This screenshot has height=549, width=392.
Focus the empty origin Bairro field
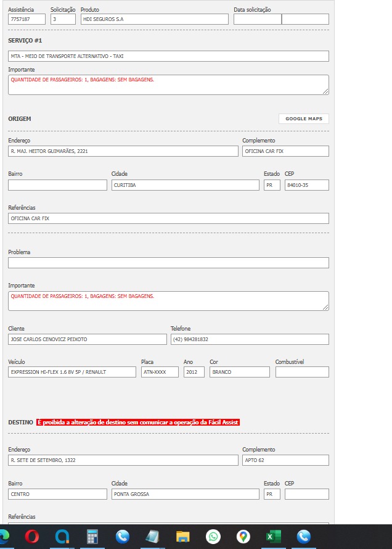tap(57, 185)
